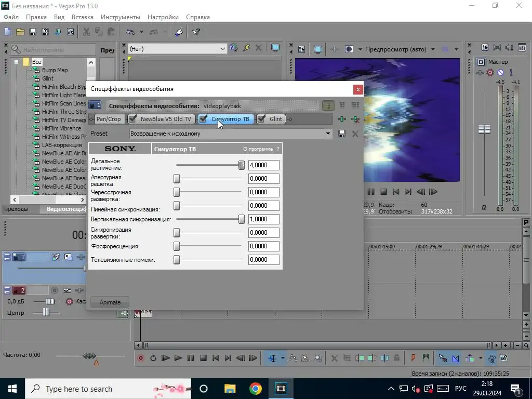Open the Вставка menu
Image resolution: width=532 pixels, height=399 pixels.
click(x=83, y=17)
